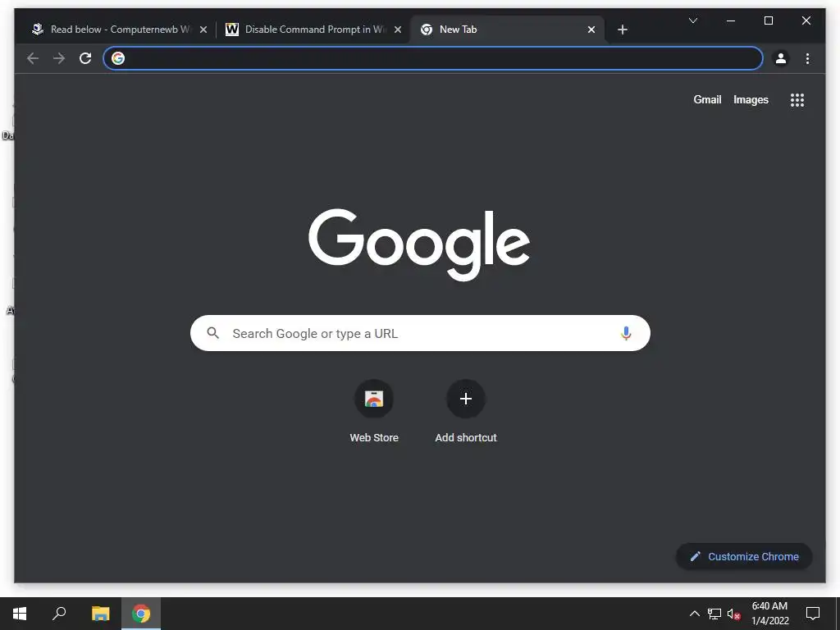The image size is (840, 630).
Task: Open the taskbar clock and date
Action: pos(769,614)
